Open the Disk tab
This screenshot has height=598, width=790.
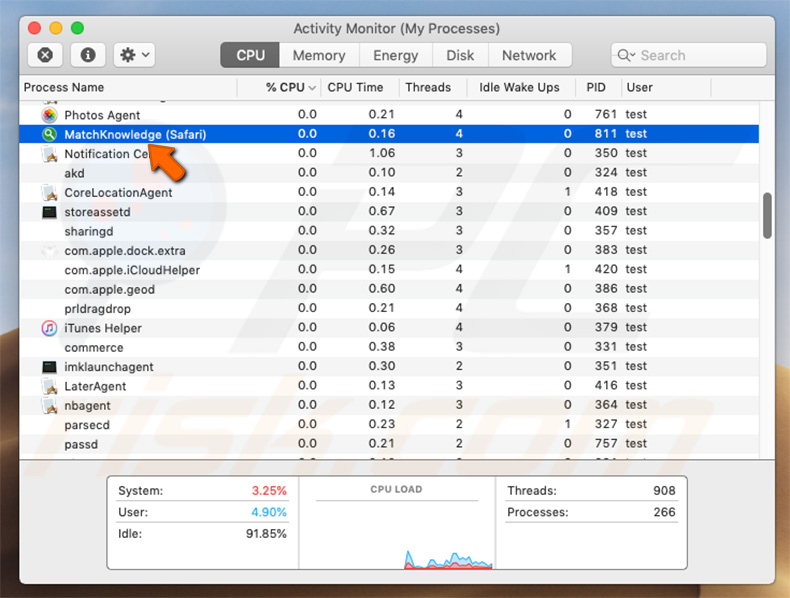(460, 55)
